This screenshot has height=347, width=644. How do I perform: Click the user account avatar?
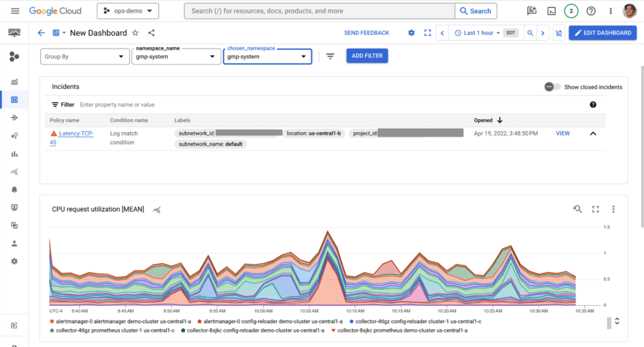pyautogui.click(x=629, y=11)
